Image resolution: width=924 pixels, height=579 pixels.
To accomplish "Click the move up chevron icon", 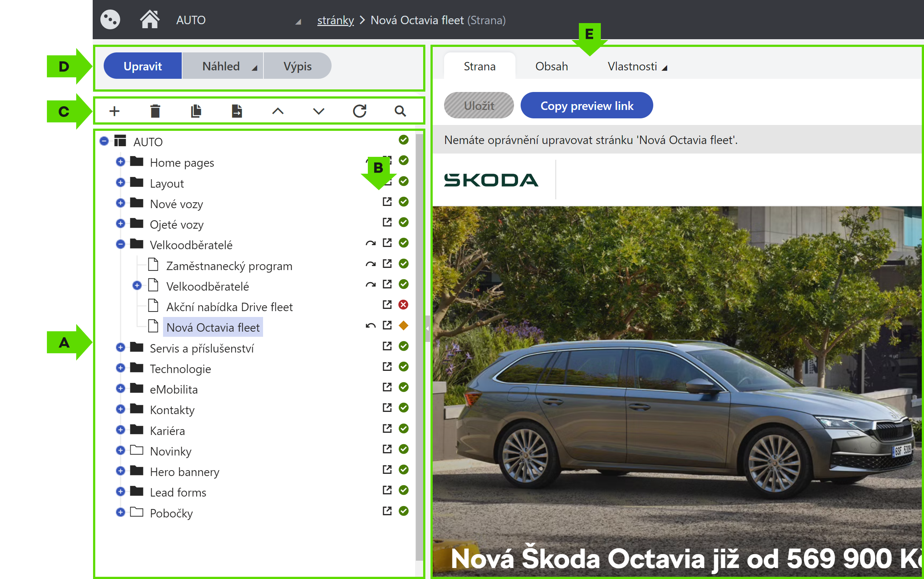I will [x=278, y=111].
